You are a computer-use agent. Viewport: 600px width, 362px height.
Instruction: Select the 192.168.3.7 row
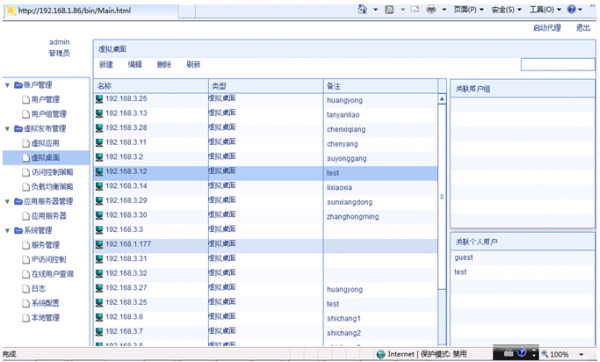(x=266, y=332)
